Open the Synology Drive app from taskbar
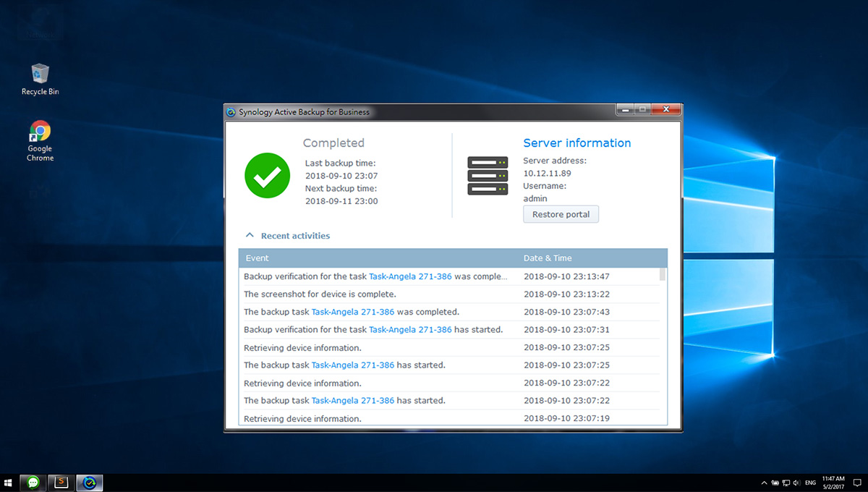The height and width of the screenshot is (492, 868). coord(60,482)
